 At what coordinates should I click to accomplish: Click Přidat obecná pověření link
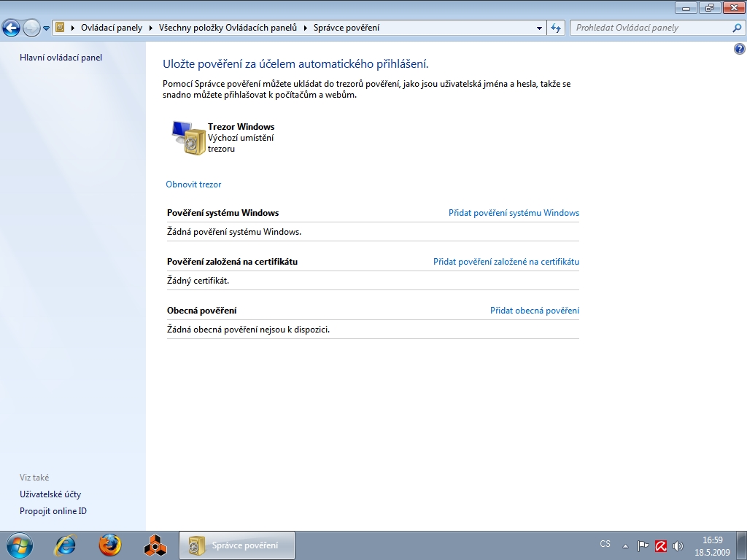click(x=535, y=311)
